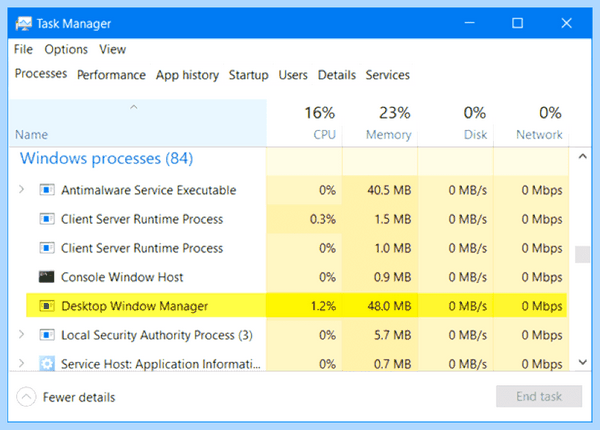Click the 1.5 MB memory value
The image size is (600, 430).
[x=393, y=219]
